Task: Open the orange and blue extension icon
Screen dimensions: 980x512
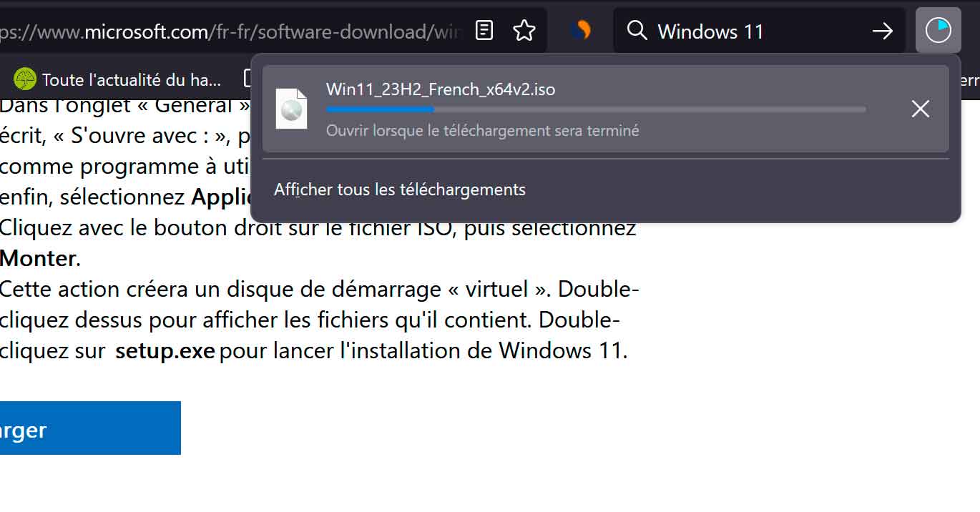Action: (582, 30)
